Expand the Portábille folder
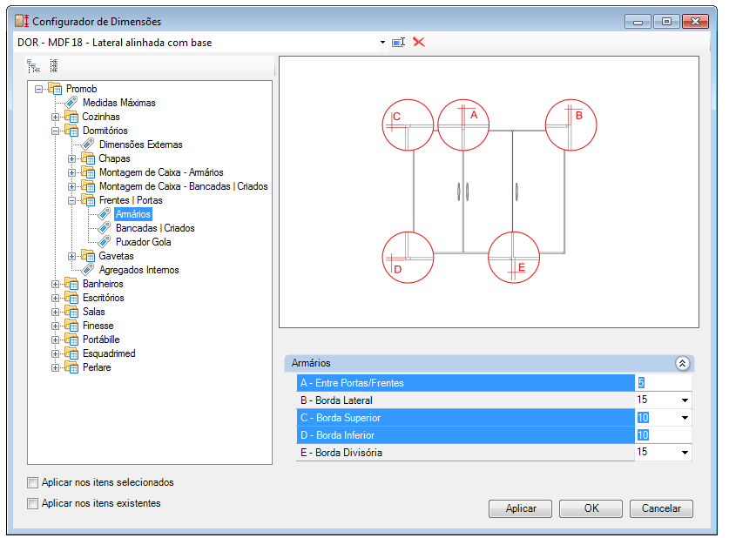 [x=55, y=340]
